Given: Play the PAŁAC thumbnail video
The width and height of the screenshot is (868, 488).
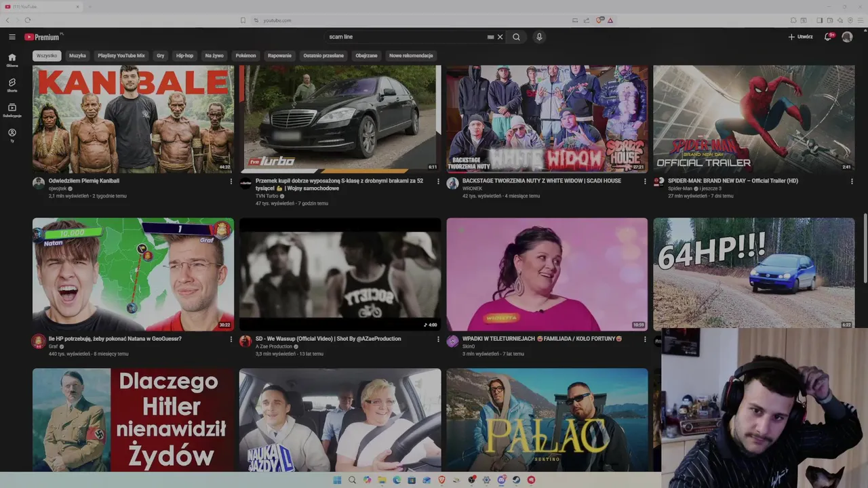Looking at the screenshot, I should 547,420.
